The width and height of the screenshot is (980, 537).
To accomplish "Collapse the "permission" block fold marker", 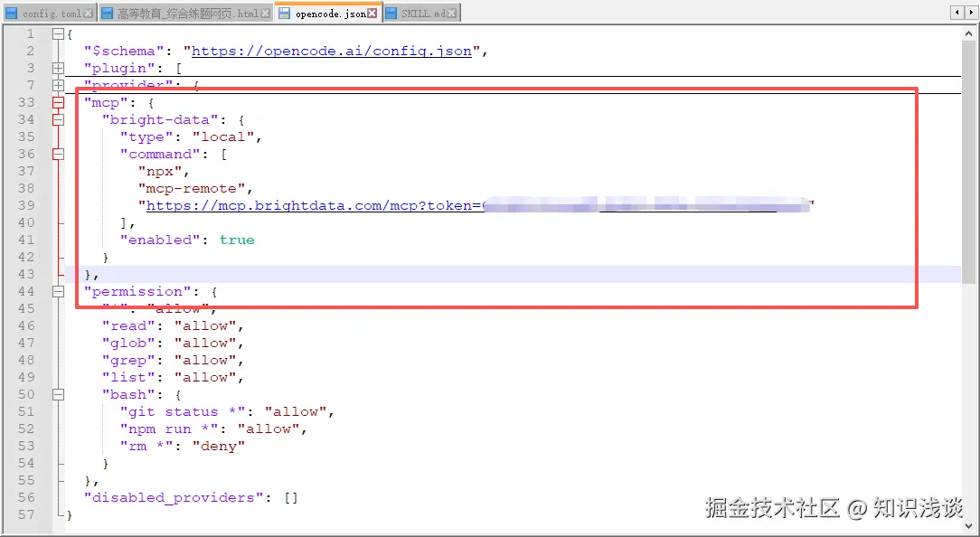I will (58, 291).
